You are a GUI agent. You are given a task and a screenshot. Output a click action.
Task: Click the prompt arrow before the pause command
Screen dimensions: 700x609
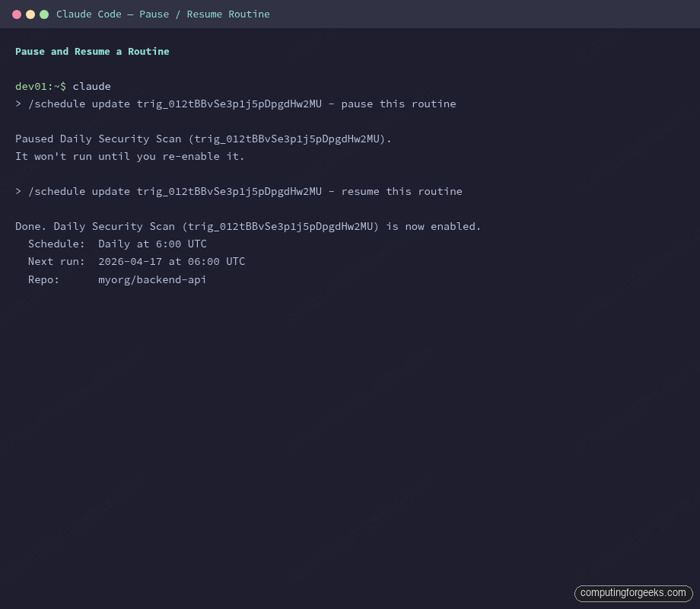point(17,104)
